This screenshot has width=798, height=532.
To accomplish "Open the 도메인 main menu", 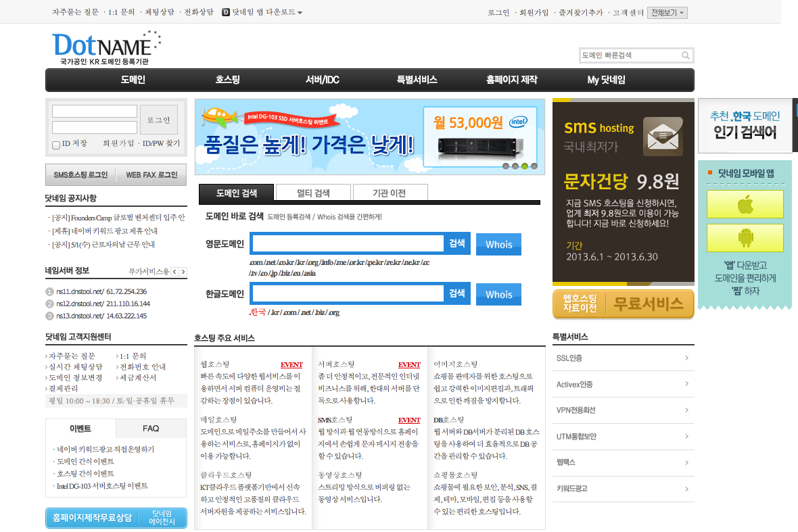I will coord(133,80).
